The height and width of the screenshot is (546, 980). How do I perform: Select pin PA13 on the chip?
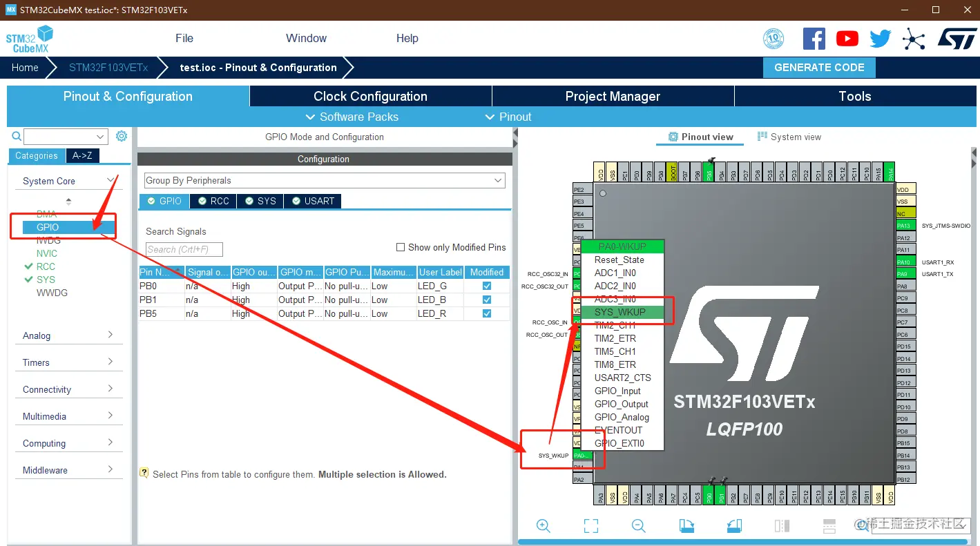click(x=905, y=226)
